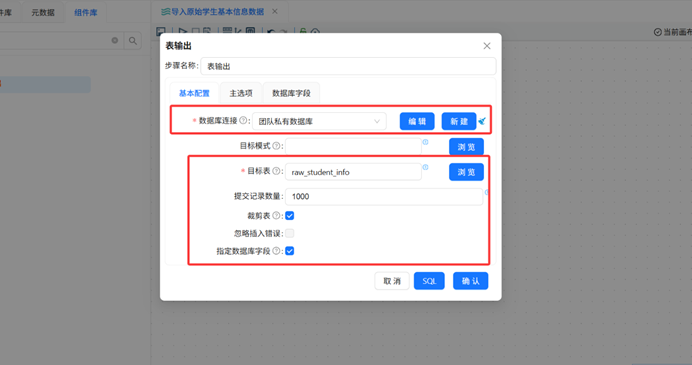Open the 数据库字段 tab
Image resolution: width=692 pixels, height=365 pixels.
291,93
